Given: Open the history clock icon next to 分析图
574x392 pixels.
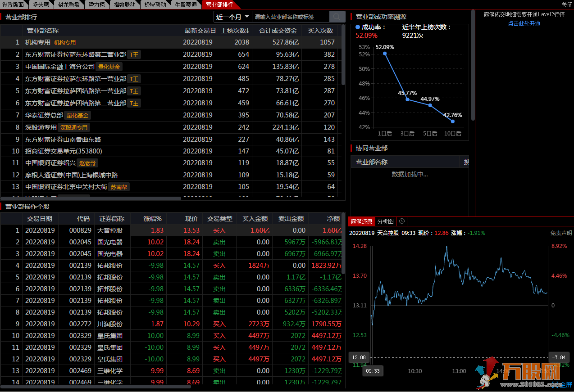Looking at the screenshot, I should click(402, 221).
